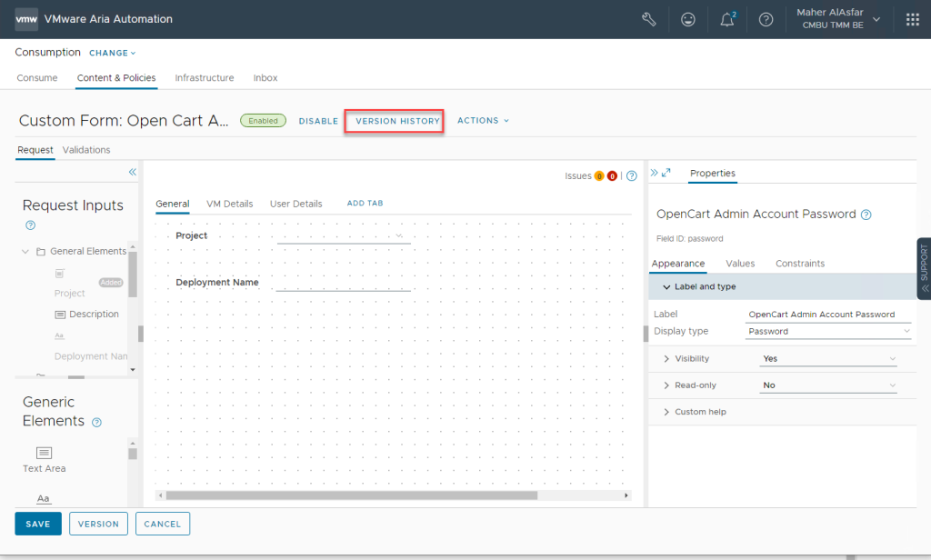
Task: Open the CHANGE service dropdown
Action: coord(112,53)
